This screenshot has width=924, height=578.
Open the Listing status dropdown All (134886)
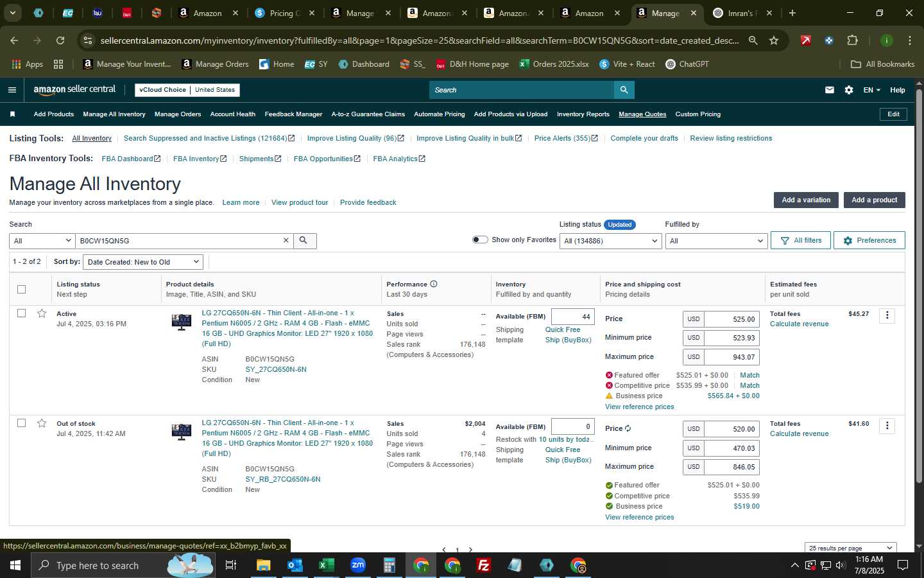[610, 241]
